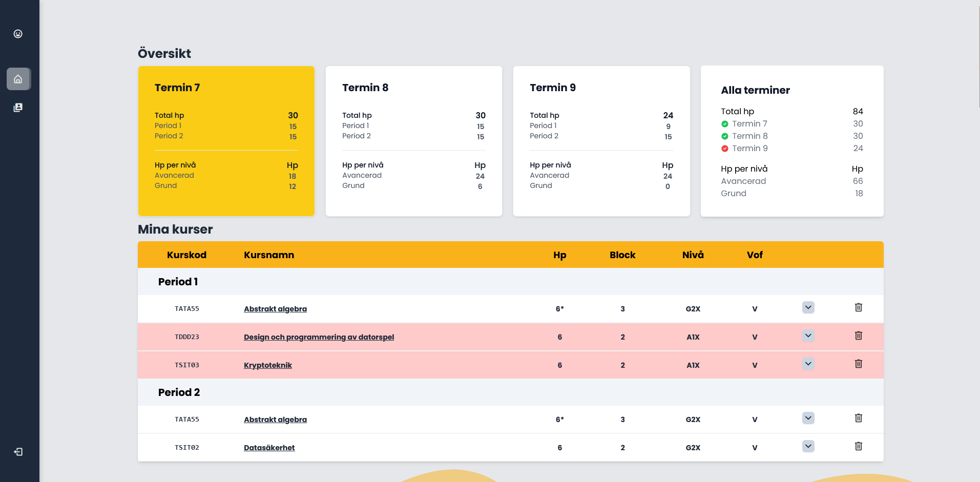
Task: Click the Alla terminer summary card
Action: coord(792,141)
